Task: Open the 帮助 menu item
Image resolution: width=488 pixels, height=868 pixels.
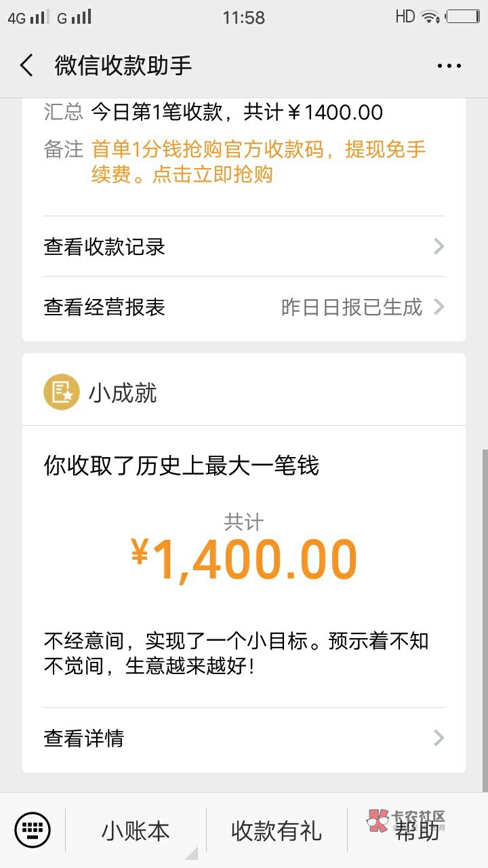Action: click(x=417, y=831)
